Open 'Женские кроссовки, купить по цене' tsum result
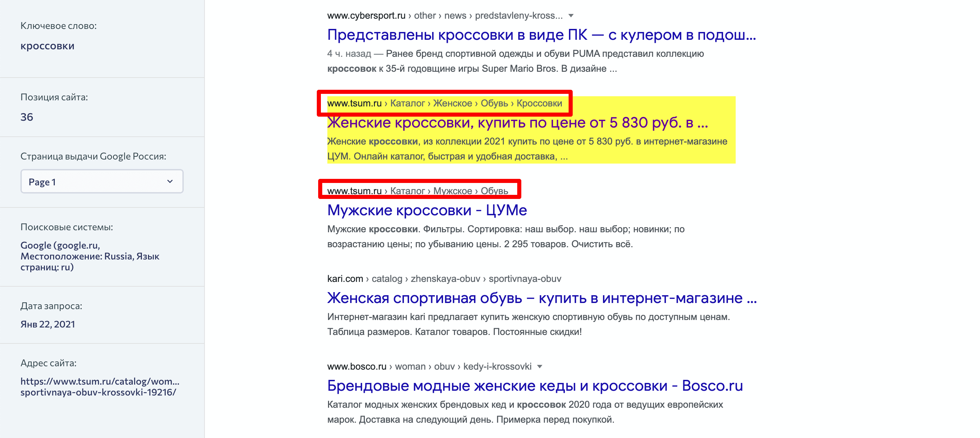Viewport: 980px width, 438px height. click(517, 122)
